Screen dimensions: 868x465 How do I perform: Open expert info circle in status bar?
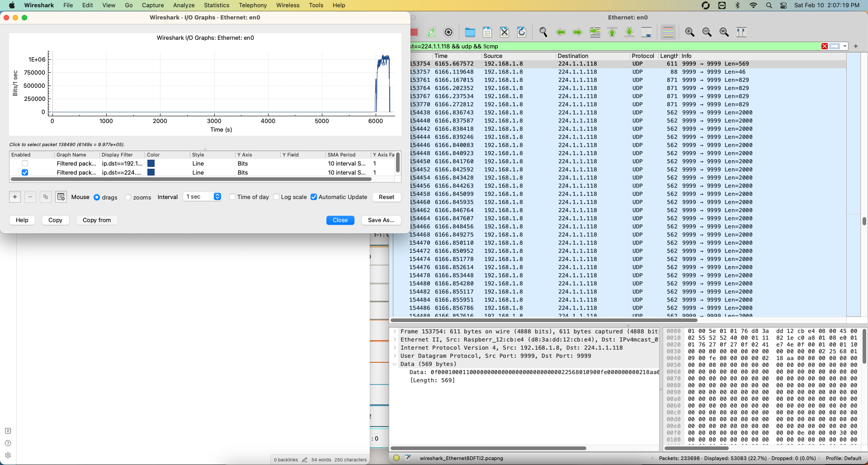pos(396,458)
